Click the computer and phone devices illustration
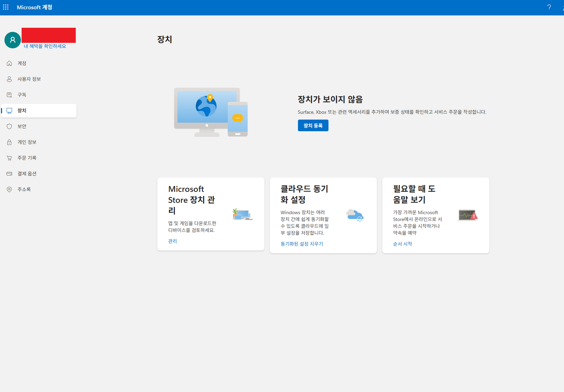 [211, 112]
